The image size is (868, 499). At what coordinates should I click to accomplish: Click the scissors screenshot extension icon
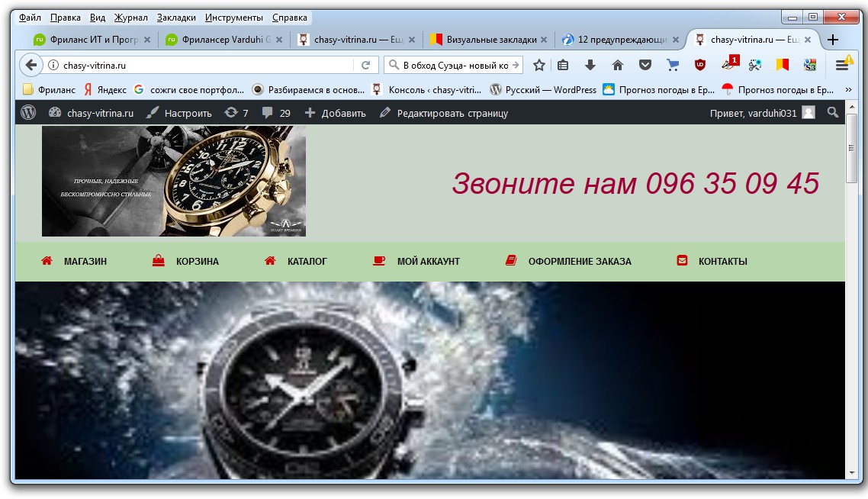tap(755, 66)
